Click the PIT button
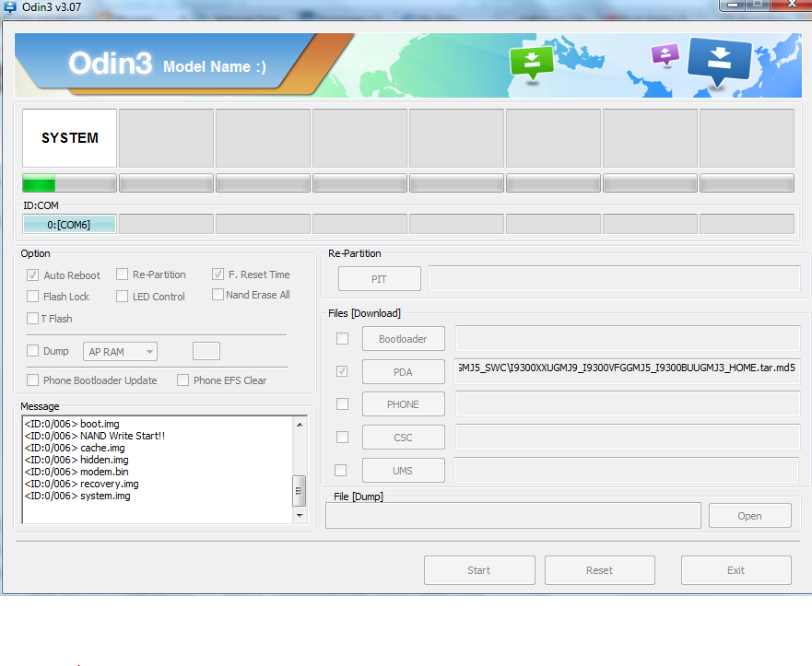Screen dimensions: 812x666 click(380, 279)
